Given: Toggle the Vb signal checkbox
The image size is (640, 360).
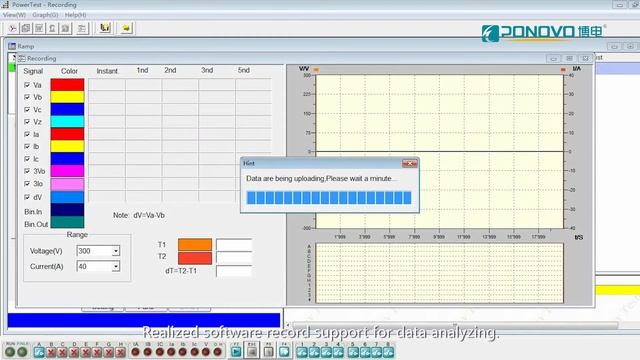Looking at the screenshot, I should (27, 97).
